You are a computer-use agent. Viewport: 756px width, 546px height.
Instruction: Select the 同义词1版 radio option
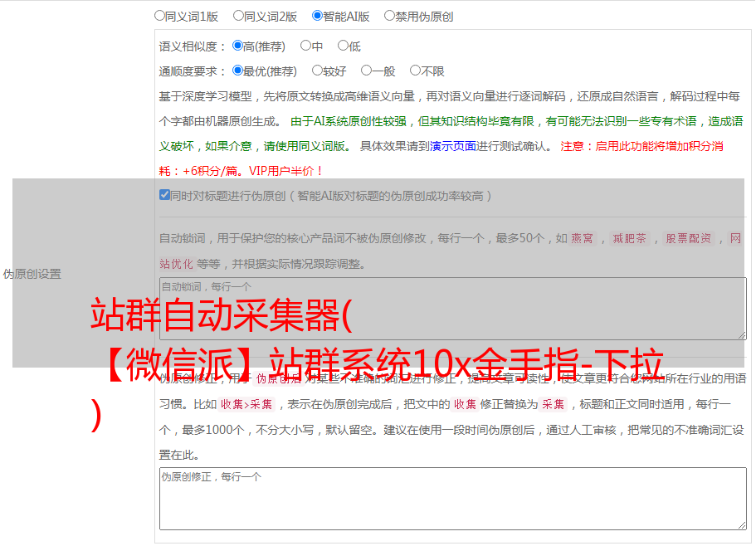pos(159,16)
